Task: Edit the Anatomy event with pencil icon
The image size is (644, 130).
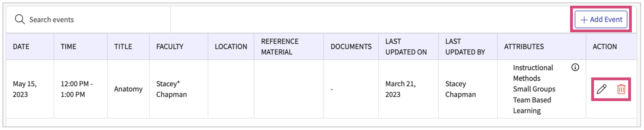Action: click(601, 89)
